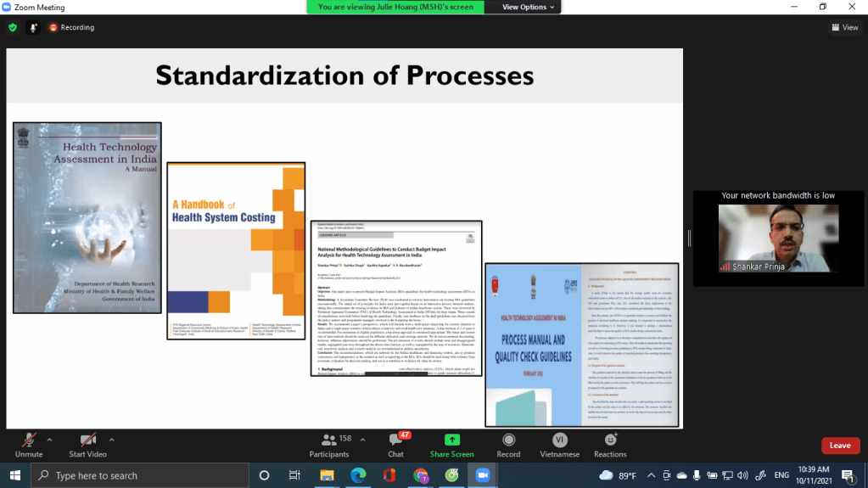Open the Reactions menu
Viewport: 868px width, 488px height.
click(610, 444)
